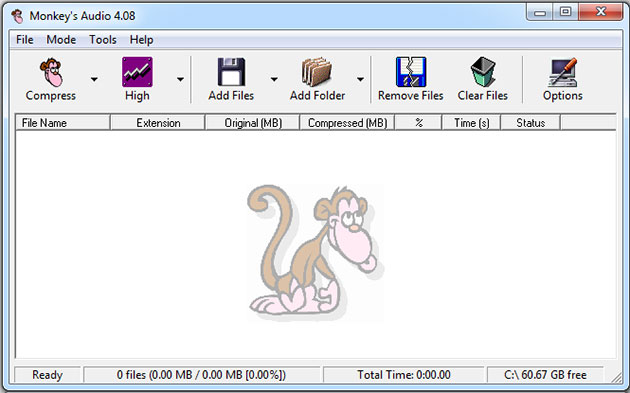This screenshot has width=630, height=393.
Task: Expand the Compress mode dropdown arrow
Action: 94,79
